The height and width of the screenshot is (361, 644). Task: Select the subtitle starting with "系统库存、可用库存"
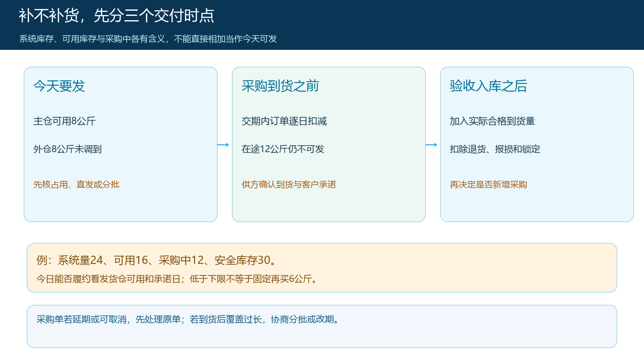pyautogui.click(x=148, y=39)
